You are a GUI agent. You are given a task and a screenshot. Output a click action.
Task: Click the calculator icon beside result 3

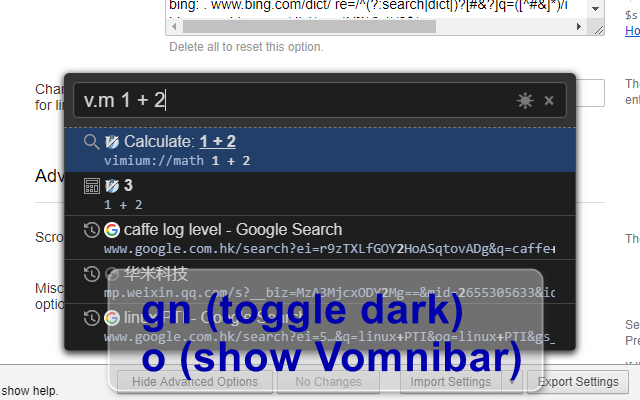(x=91, y=186)
